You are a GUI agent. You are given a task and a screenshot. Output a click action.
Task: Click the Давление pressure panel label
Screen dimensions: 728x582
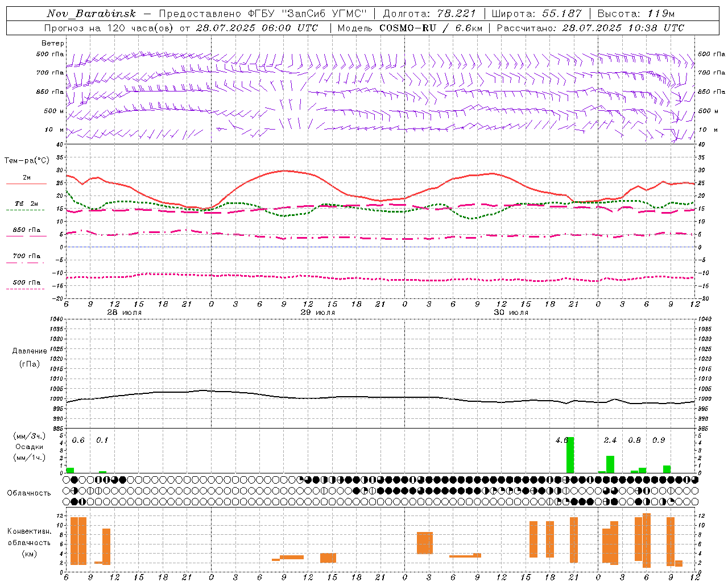[x=30, y=351]
